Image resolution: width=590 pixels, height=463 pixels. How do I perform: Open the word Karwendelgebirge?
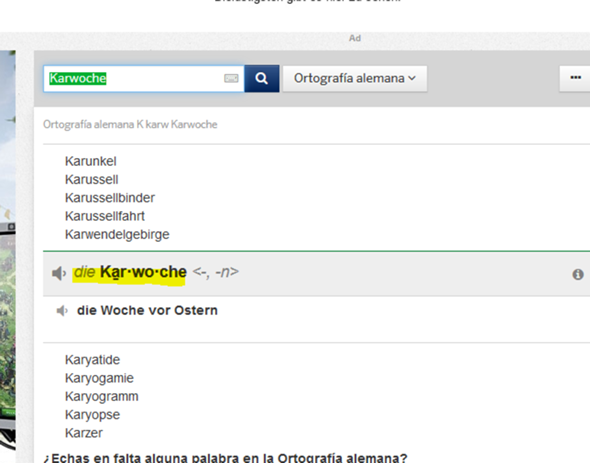click(117, 235)
